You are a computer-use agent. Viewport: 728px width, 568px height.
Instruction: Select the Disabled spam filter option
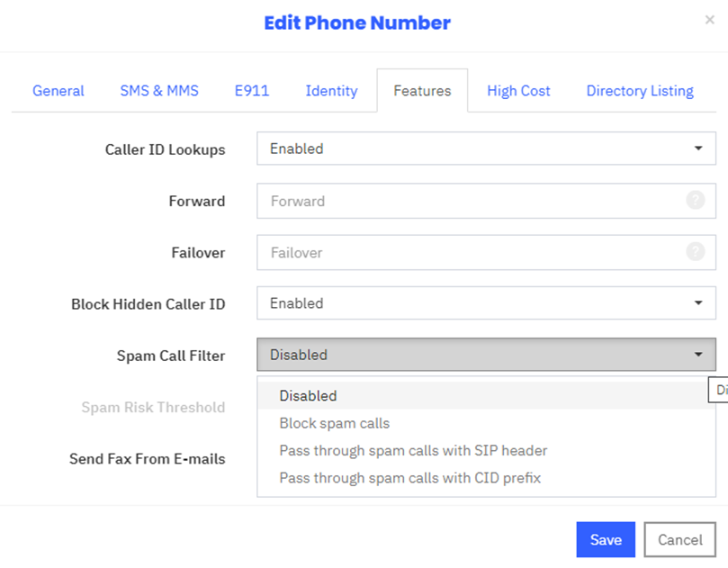pyautogui.click(x=308, y=396)
